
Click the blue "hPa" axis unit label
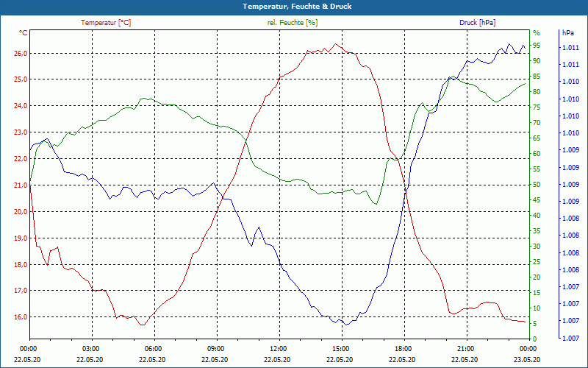(x=567, y=33)
